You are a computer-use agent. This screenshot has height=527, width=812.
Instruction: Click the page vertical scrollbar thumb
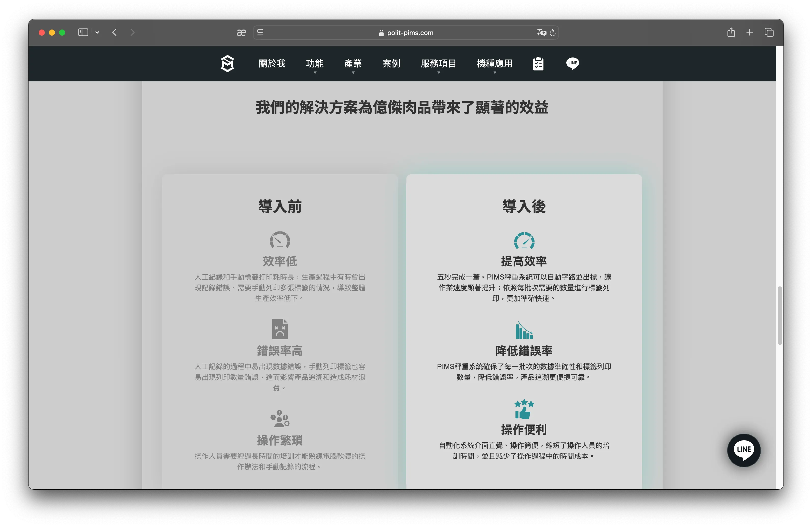tap(780, 316)
